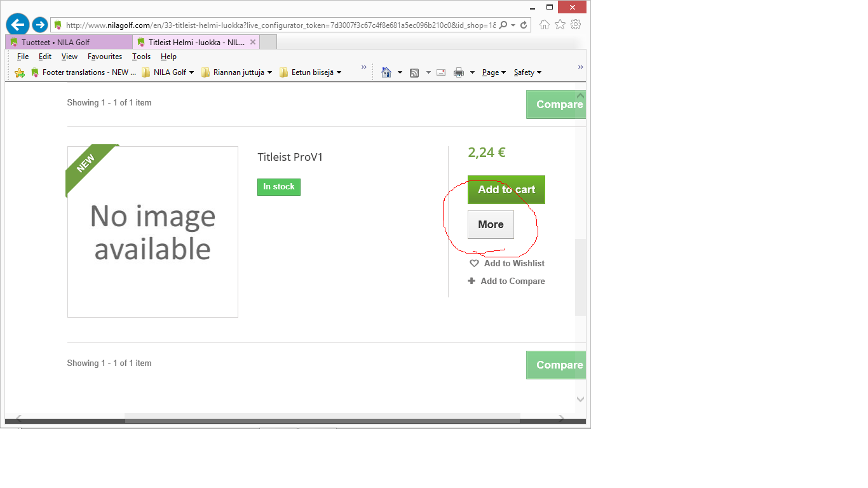Screen dimensions: 868x488
Task: Click the In stock label
Action: pyautogui.click(x=279, y=187)
